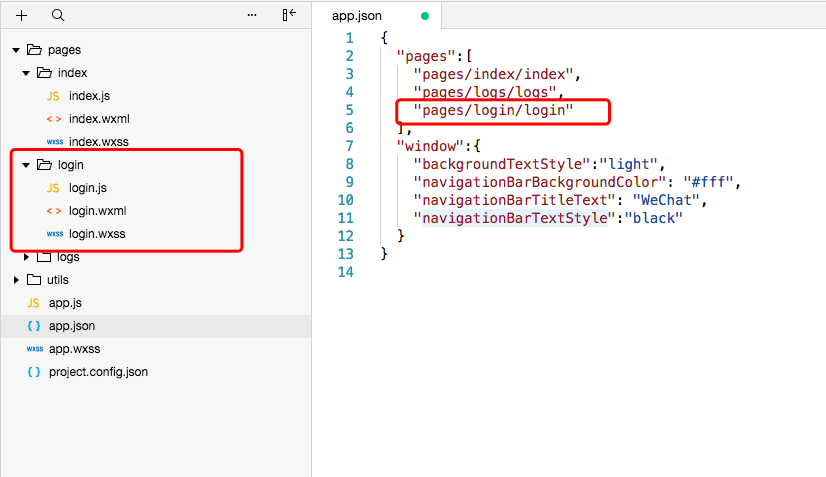Viewport: 826px width, 477px height.
Task: Click line number 11 in the gutter
Action: [x=346, y=218]
